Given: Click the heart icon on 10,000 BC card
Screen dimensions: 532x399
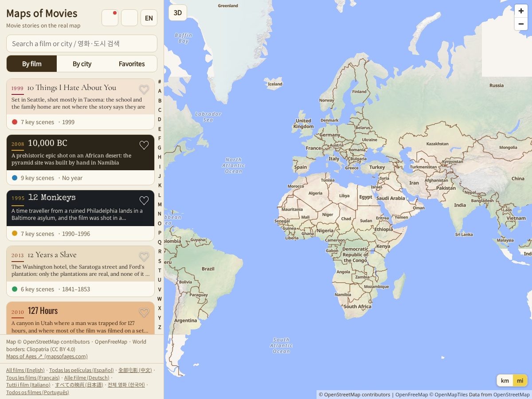Looking at the screenshot, I should (144, 145).
